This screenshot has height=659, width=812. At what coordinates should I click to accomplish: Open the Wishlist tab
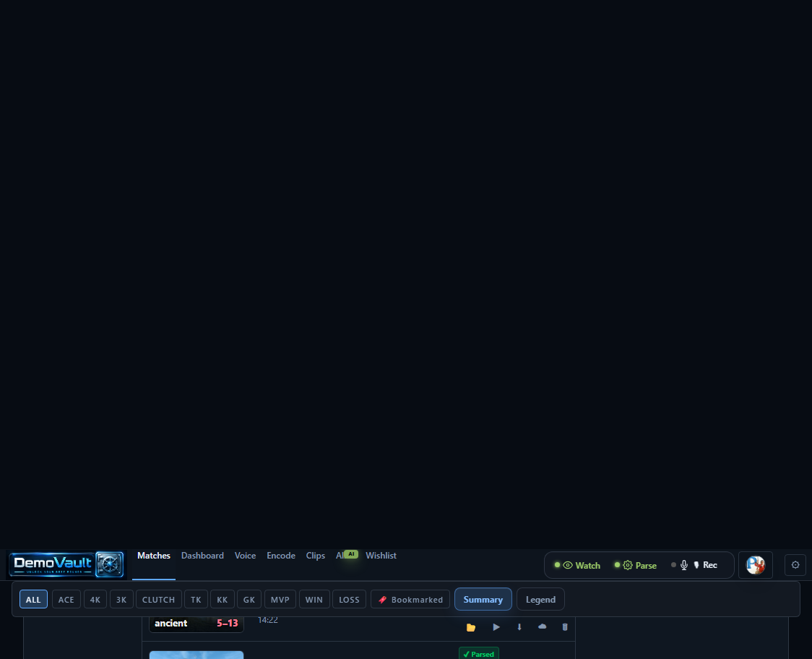[381, 556]
